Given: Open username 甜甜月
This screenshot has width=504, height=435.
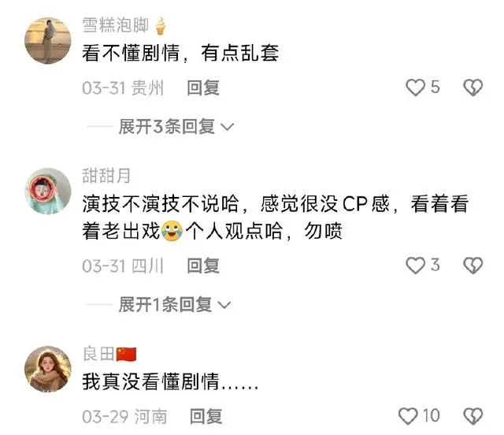Looking at the screenshot, I should (106, 176).
